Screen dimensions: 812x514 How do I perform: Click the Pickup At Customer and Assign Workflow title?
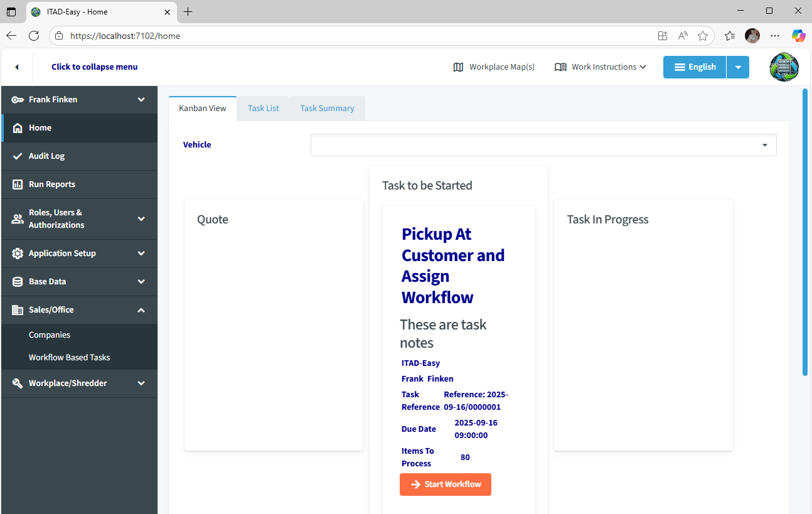point(453,266)
